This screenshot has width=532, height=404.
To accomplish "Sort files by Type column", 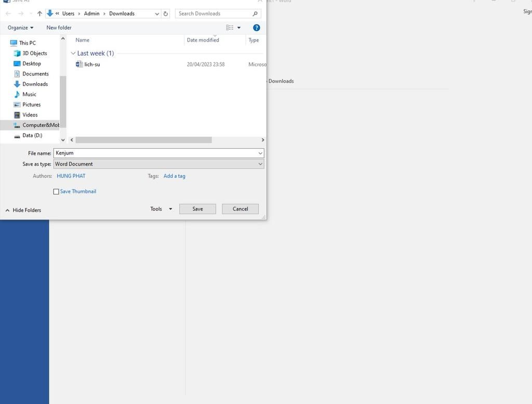I will coord(254,40).
